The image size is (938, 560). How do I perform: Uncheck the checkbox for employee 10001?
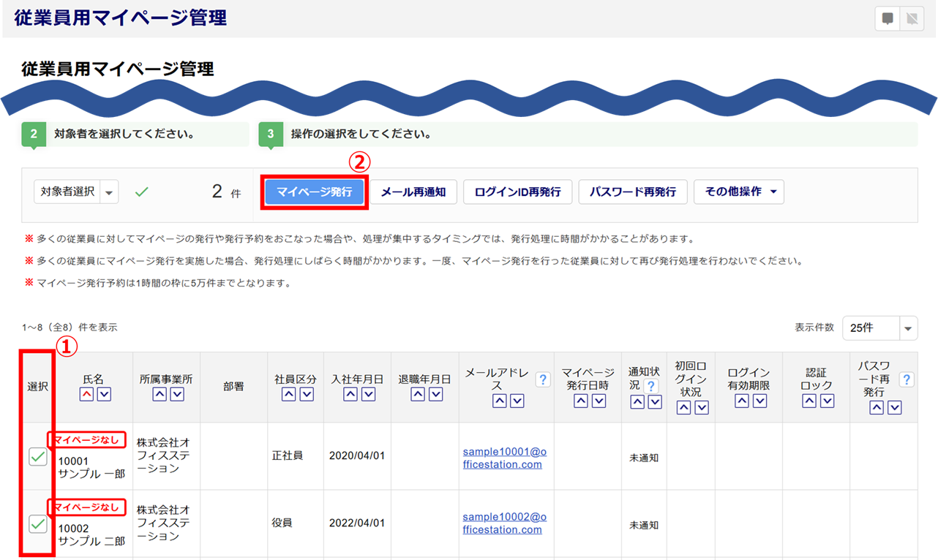pos(37,457)
